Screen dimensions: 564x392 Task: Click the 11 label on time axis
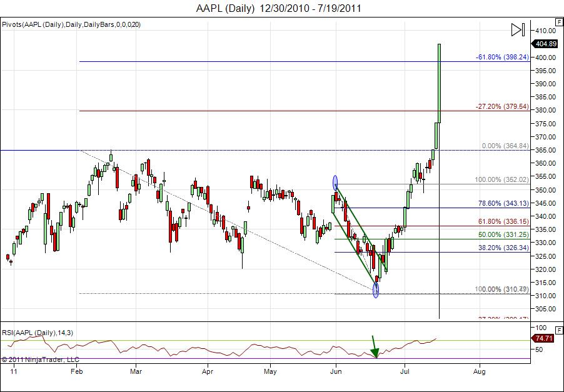pos(14,371)
